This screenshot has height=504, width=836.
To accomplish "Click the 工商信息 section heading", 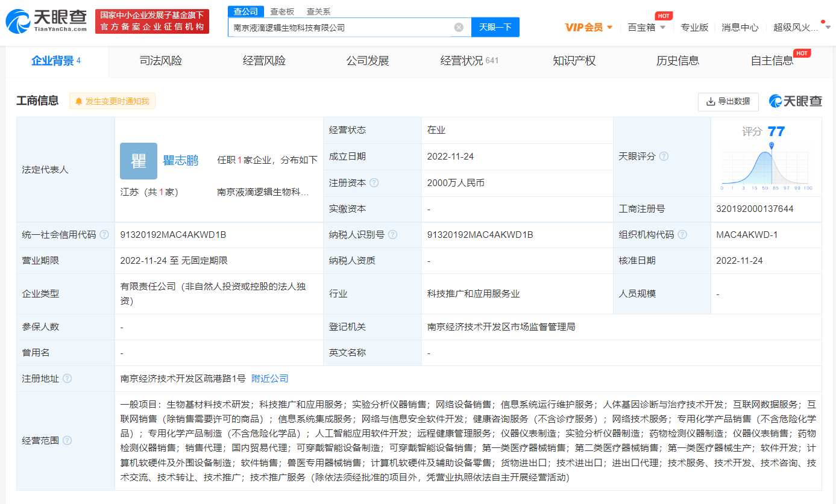I will (37, 101).
